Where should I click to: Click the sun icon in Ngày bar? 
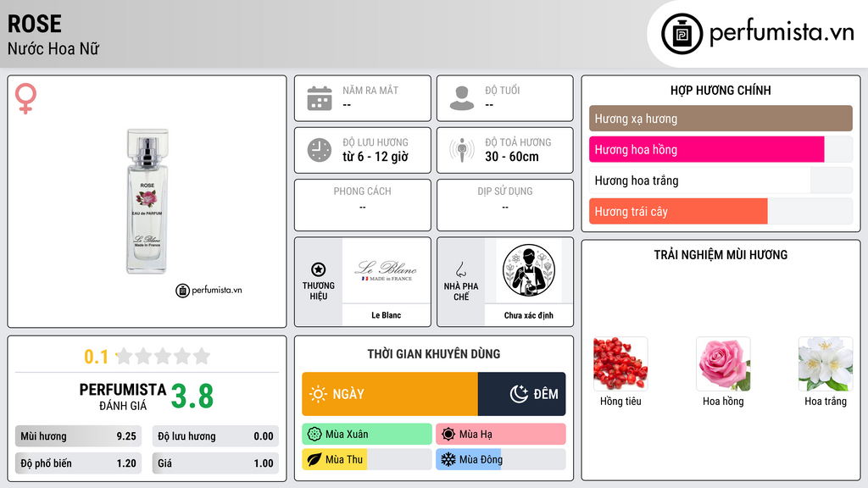(319, 394)
